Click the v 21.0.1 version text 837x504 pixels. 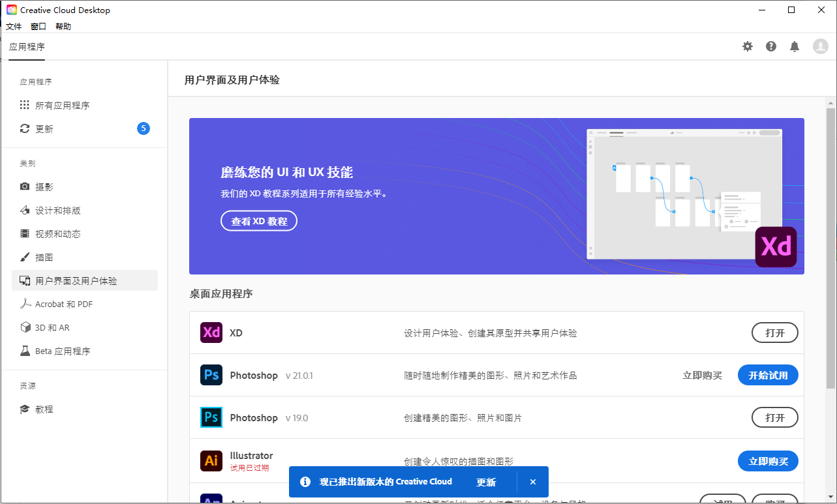[x=299, y=376]
